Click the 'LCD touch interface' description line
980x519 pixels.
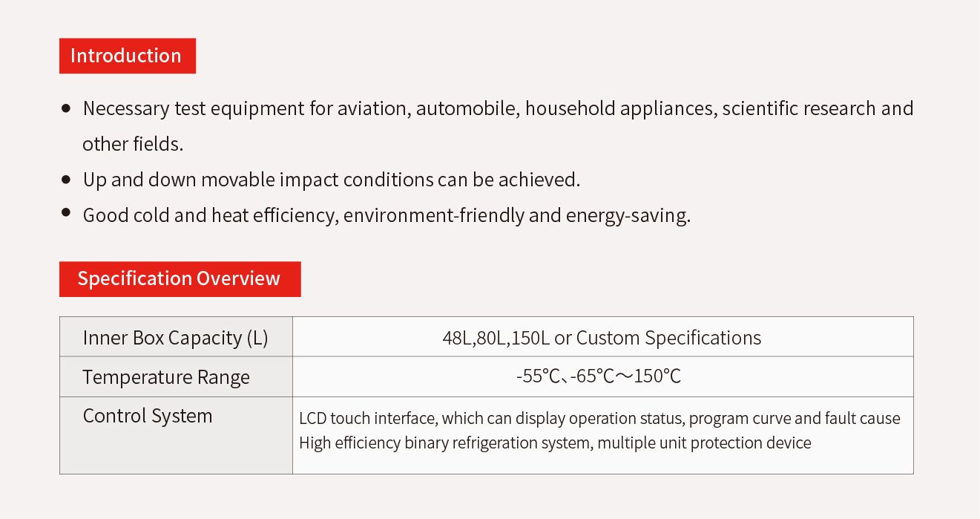coord(599,419)
